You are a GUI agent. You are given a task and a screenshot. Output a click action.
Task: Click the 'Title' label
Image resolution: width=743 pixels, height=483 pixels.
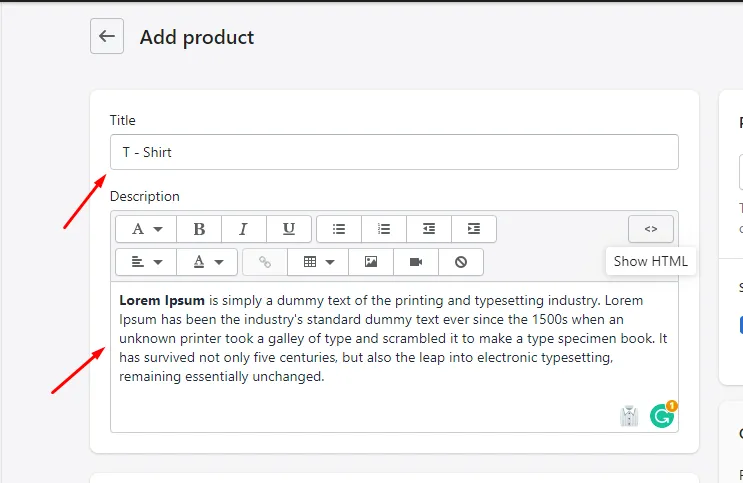123,120
